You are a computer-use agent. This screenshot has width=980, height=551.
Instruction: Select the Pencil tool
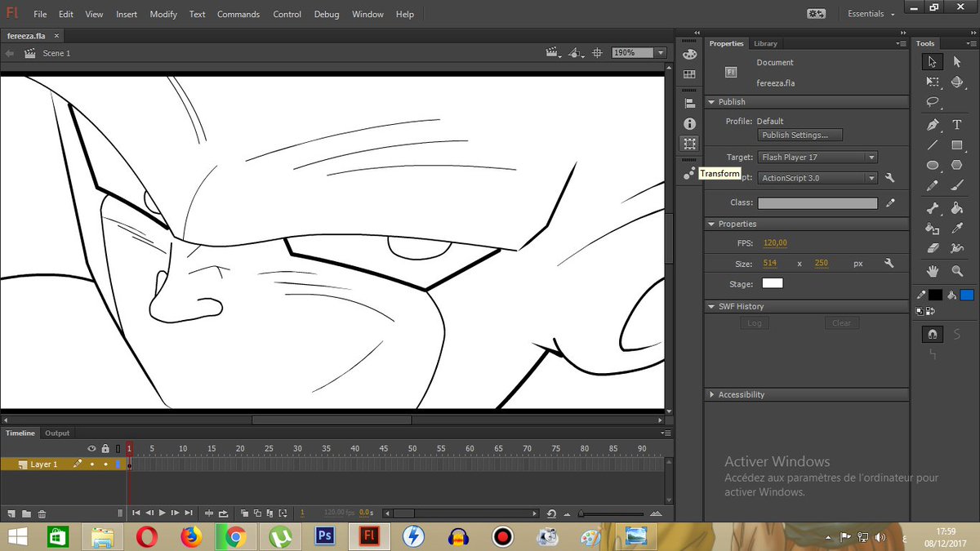click(932, 186)
